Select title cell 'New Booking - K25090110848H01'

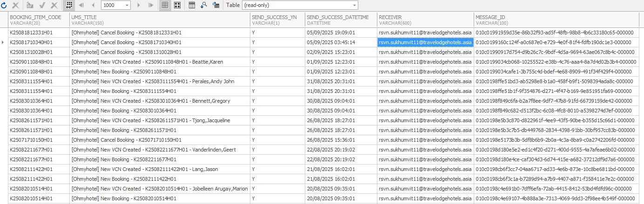click(160, 72)
